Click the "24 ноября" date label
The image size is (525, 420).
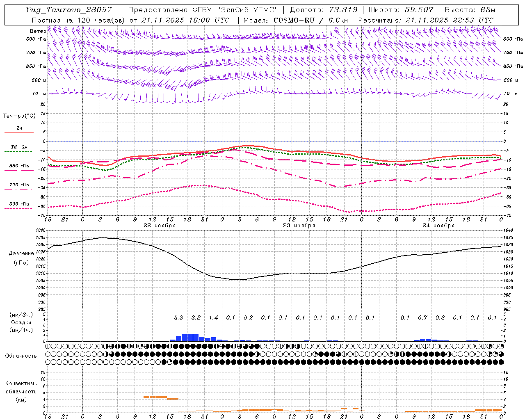(438, 226)
